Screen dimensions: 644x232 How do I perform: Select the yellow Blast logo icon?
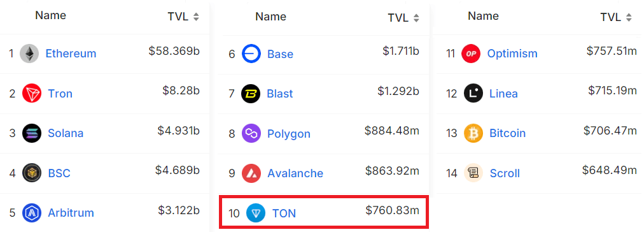point(251,94)
